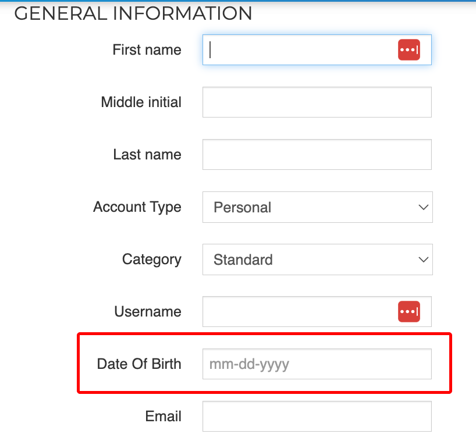Select the Last name text box
The width and height of the screenshot is (476, 448).
pos(317,155)
